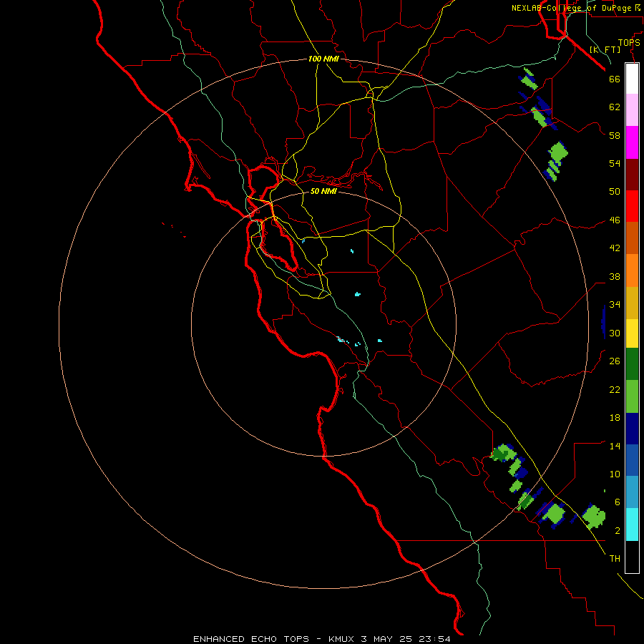Click the magenta color swatch in legend
The height and width of the screenshot is (644, 644).
click(632, 142)
